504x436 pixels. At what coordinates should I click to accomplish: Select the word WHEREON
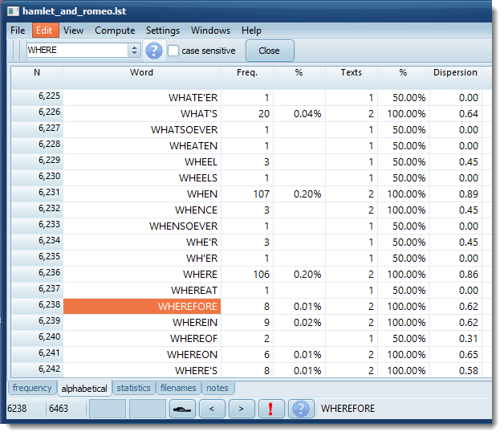pyautogui.click(x=193, y=355)
